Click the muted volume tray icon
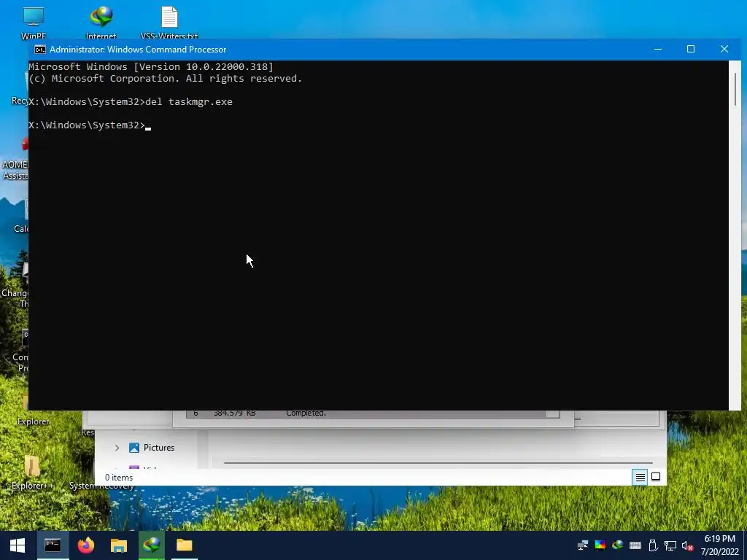The image size is (747, 560). tap(687, 545)
